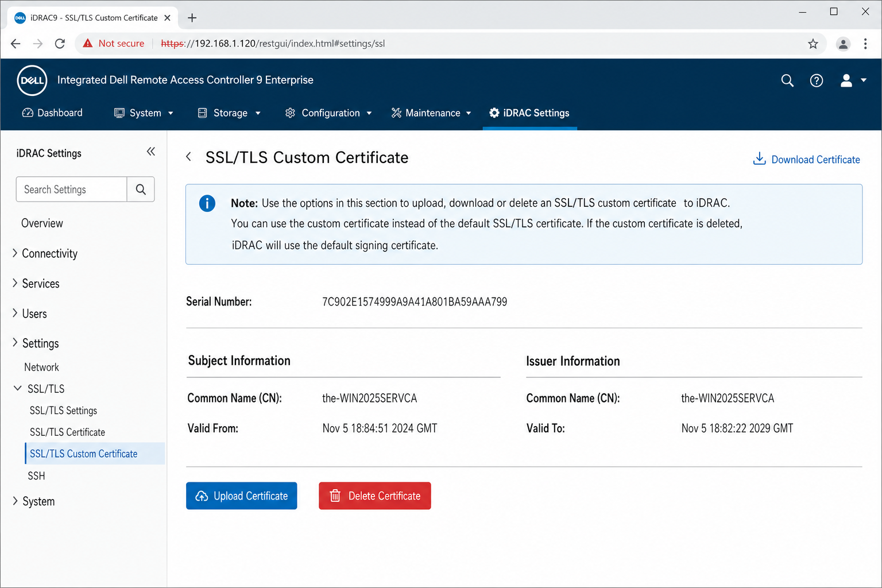
Task: Click the Dell logo in header
Action: coord(32,80)
